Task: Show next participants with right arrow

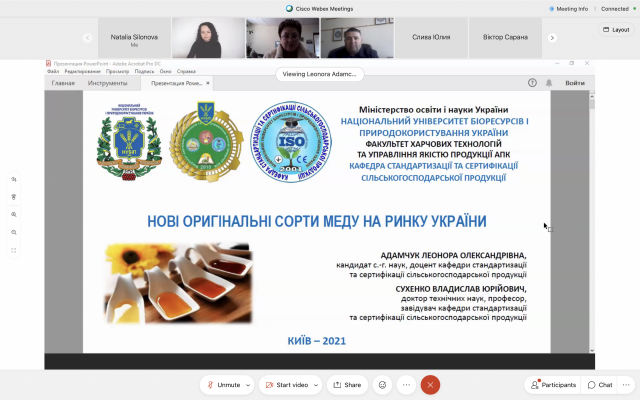Action: [552, 38]
